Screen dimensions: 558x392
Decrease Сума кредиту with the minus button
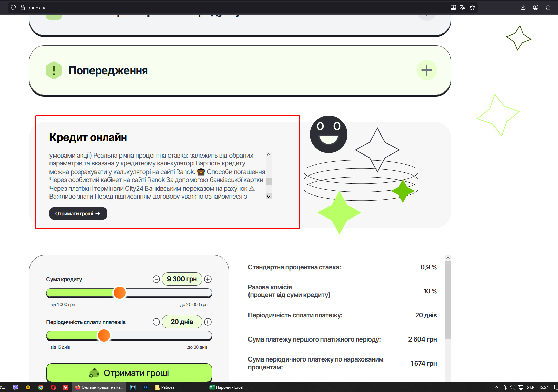[156, 279]
